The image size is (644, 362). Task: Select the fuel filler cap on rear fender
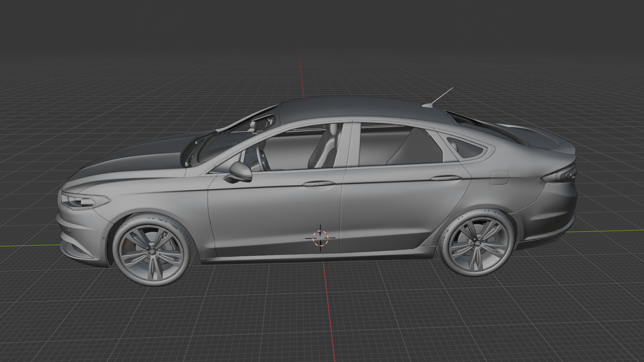pyautogui.click(x=500, y=178)
